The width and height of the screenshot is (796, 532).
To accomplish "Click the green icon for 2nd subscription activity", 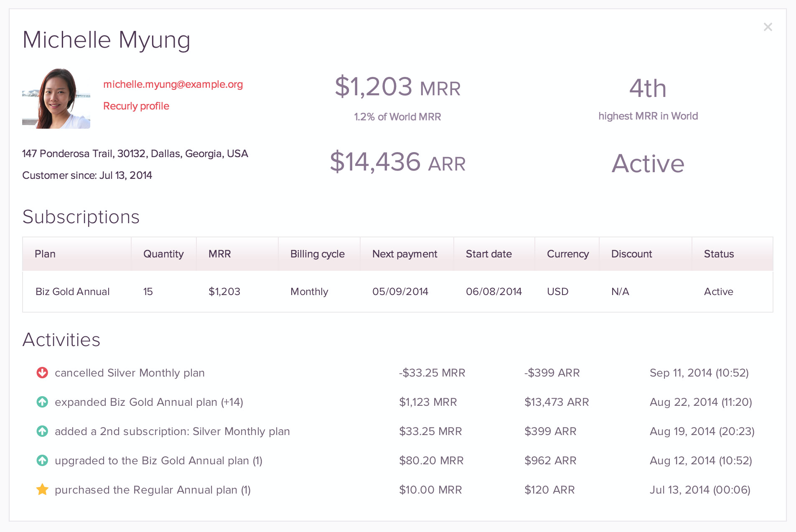I will point(42,431).
